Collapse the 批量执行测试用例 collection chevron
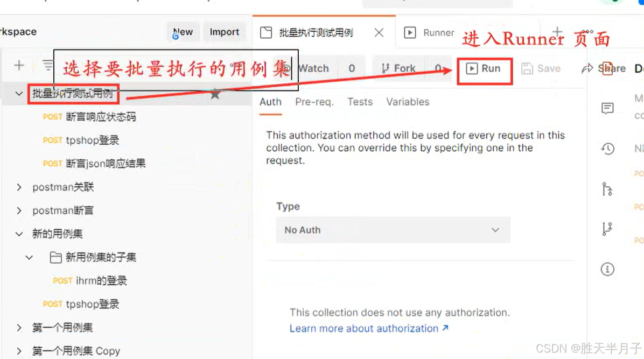The height and width of the screenshot is (359, 644). 19,94
